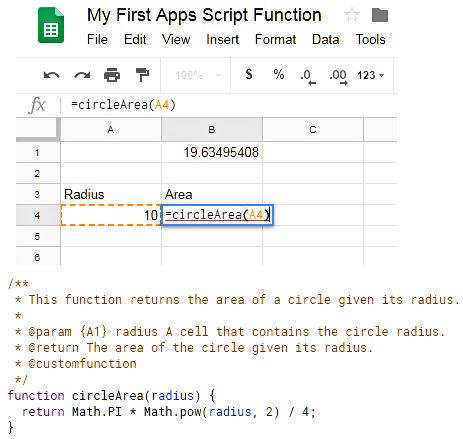
Task: Decrease decimal places with the .0 icon
Action: (308, 77)
